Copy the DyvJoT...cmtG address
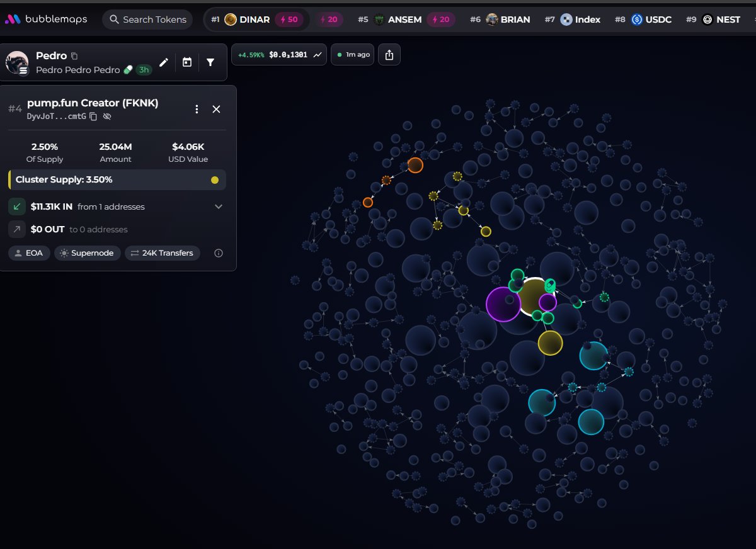 93,116
